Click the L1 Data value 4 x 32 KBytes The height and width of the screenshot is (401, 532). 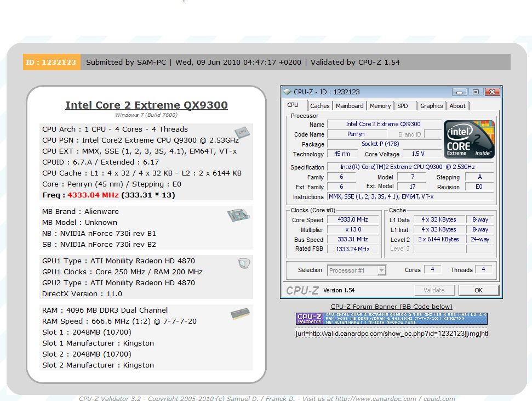[x=439, y=220]
